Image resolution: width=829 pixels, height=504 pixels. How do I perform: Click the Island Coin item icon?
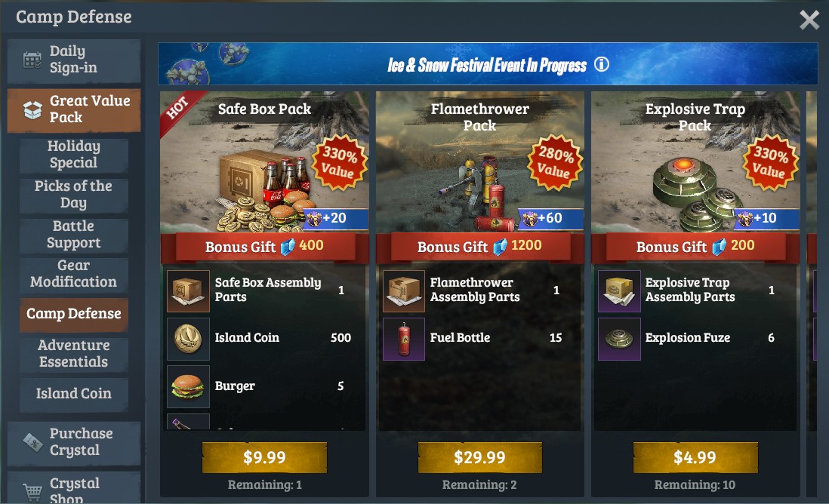[188, 339]
